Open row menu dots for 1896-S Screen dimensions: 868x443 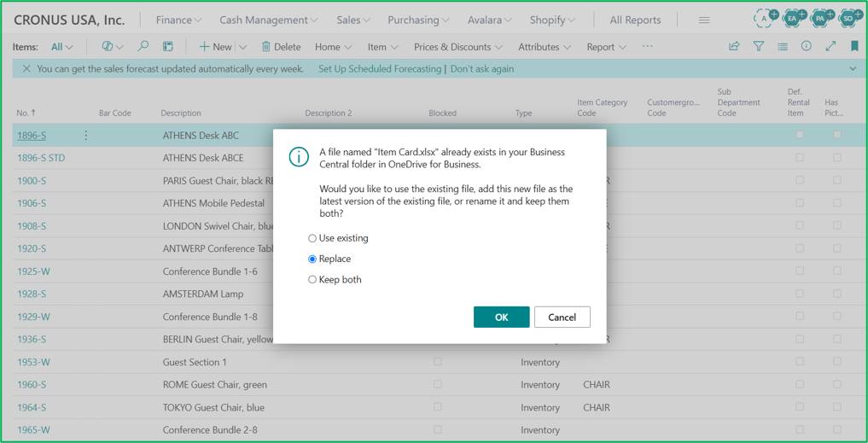click(85, 135)
